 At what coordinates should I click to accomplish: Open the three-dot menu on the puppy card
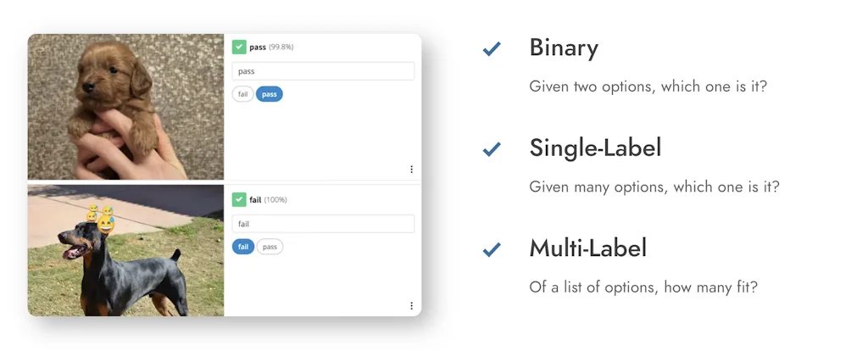coord(411,170)
